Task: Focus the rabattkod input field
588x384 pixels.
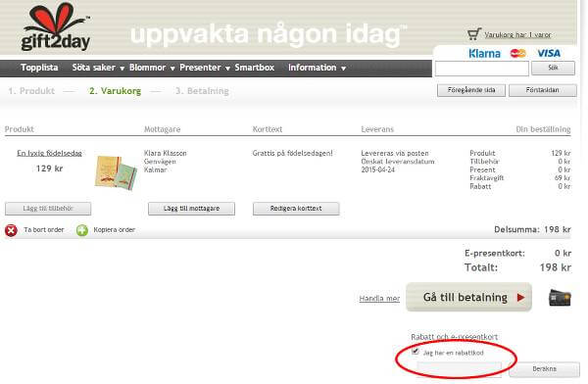Action: (460, 369)
